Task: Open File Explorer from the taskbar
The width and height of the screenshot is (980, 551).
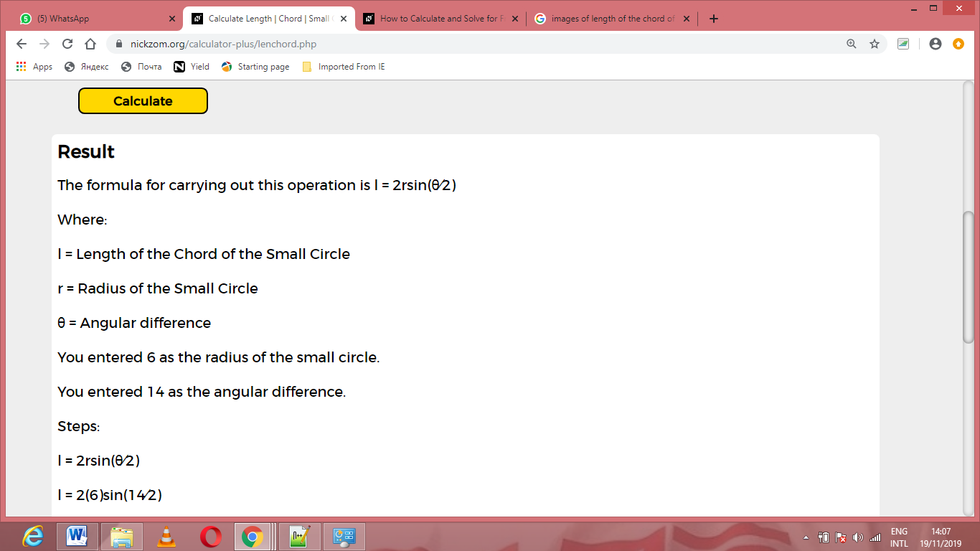Action: (x=122, y=537)
